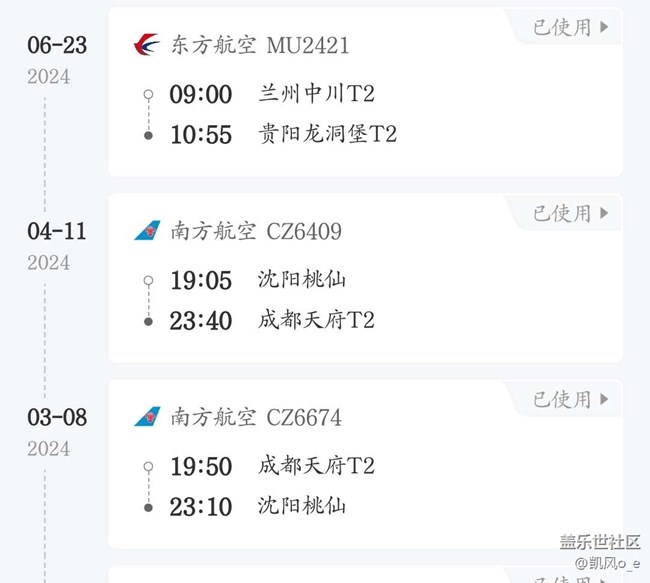Click China Southern logo beside CZ6674

point(147,416)
